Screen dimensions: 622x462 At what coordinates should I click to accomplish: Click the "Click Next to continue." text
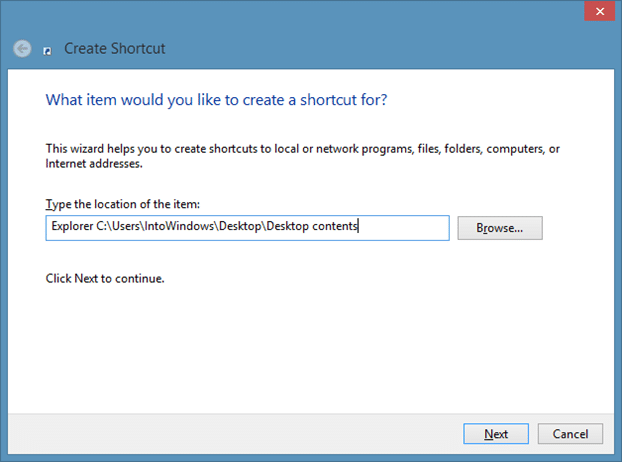pyautogui.click(x=105, y=278)
